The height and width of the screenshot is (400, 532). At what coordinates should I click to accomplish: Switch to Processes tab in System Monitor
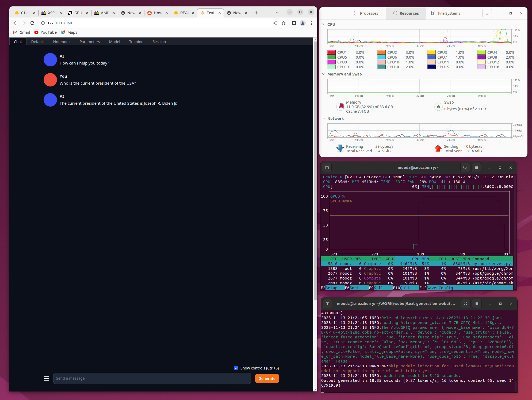tap(366, 13)
